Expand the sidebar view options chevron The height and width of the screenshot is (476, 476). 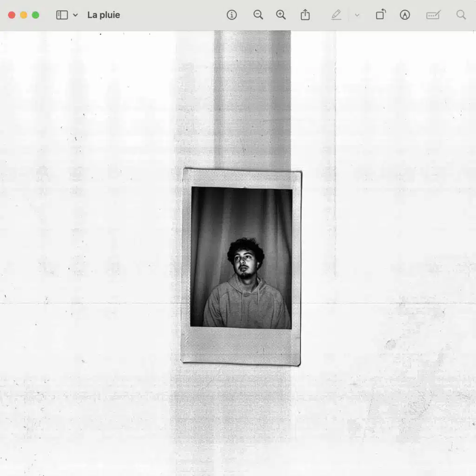click(x=75, y=15)
